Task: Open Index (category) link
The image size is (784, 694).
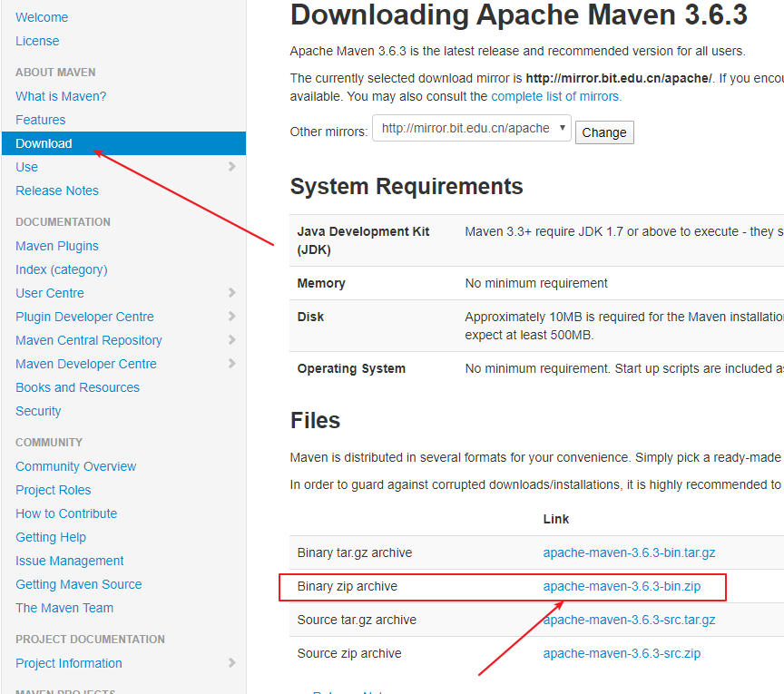Action: (62, 269)
